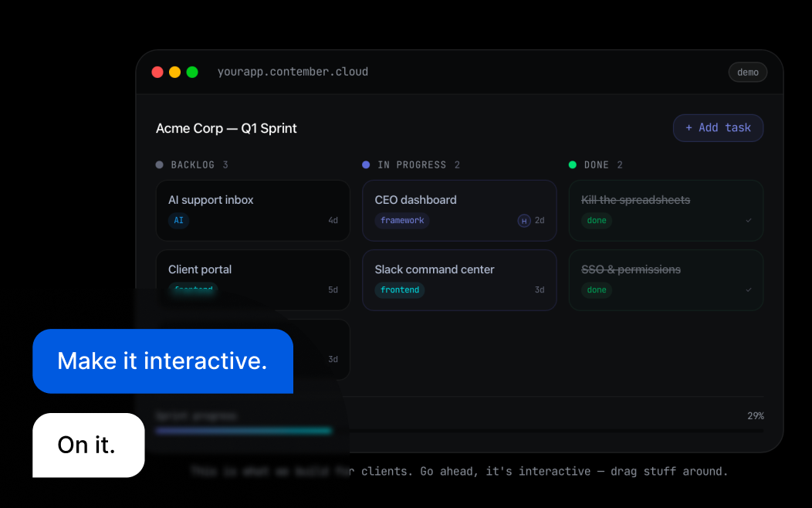Click the H avatar on CEO dashboard

click(524, 221)
